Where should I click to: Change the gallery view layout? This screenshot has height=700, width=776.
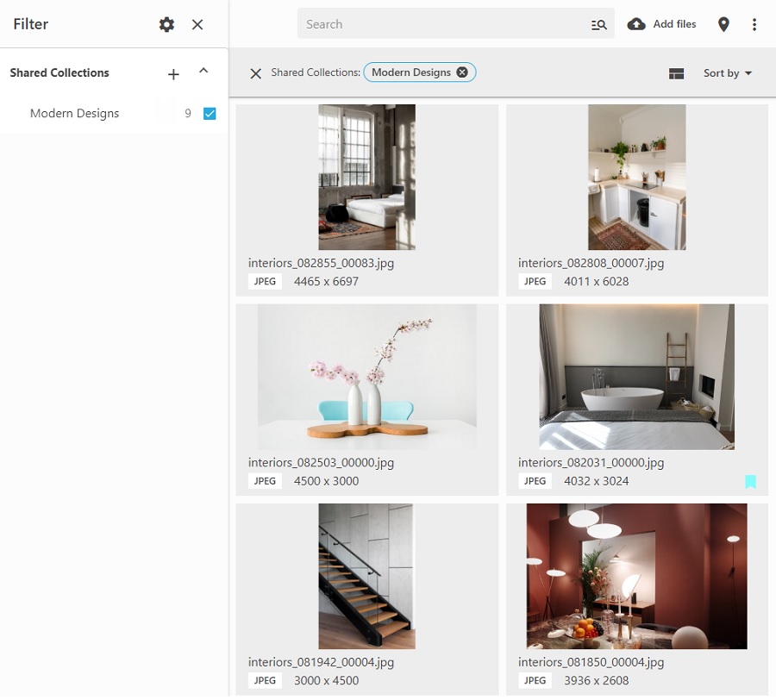pos(676,74)
